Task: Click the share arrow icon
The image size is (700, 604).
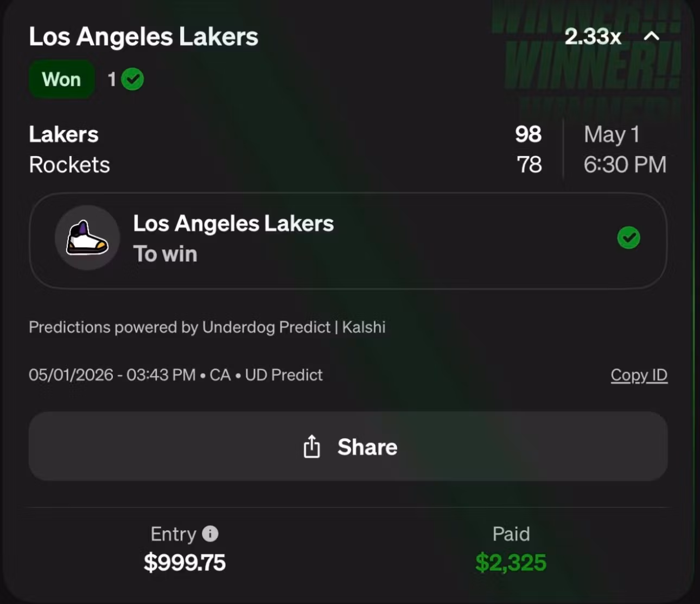Action: [311, 447]
